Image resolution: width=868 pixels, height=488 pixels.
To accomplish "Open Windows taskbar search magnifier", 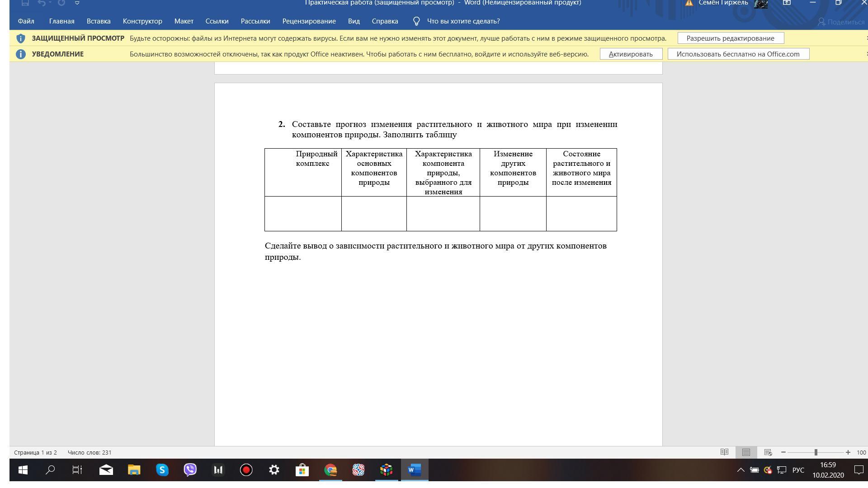I will click(50, 470).
